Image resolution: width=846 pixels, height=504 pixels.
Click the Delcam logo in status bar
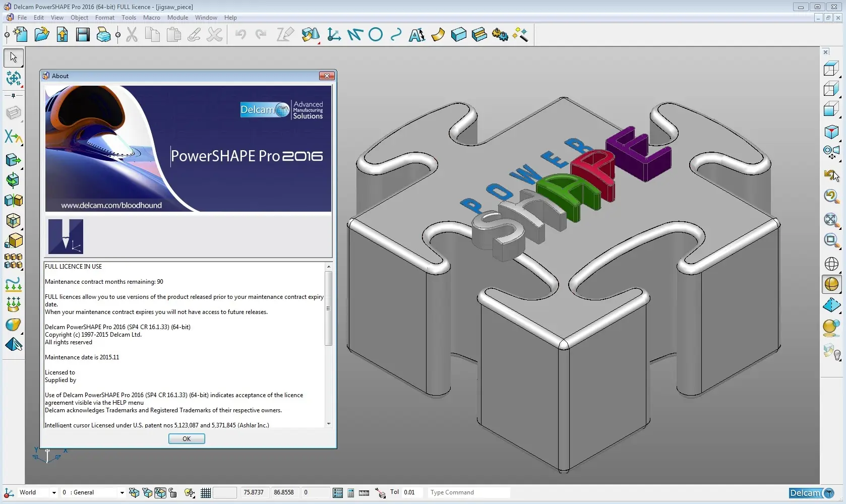click(x=812, y=493)
